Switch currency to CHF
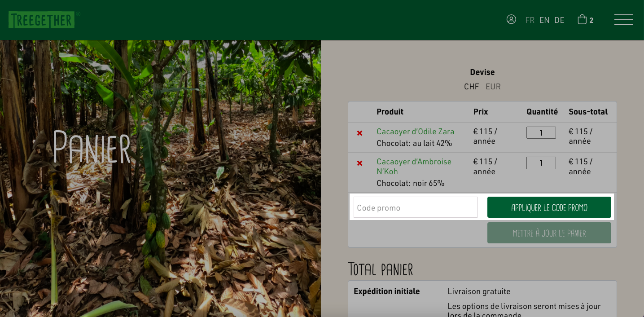644x317 pixels. [472, 87]
